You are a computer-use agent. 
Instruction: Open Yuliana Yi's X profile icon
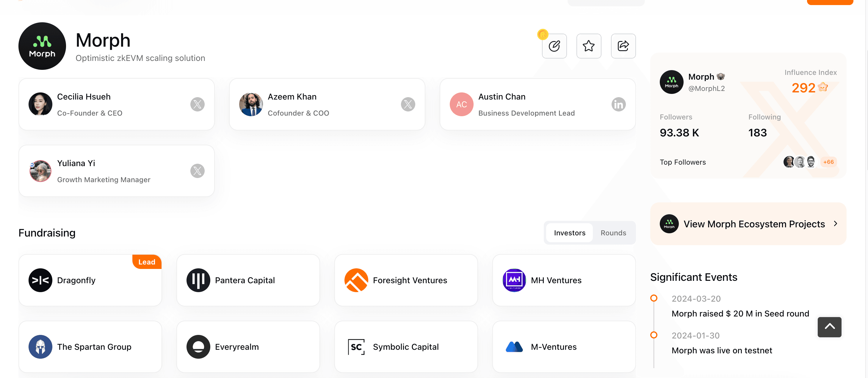[x=198, y=171]
